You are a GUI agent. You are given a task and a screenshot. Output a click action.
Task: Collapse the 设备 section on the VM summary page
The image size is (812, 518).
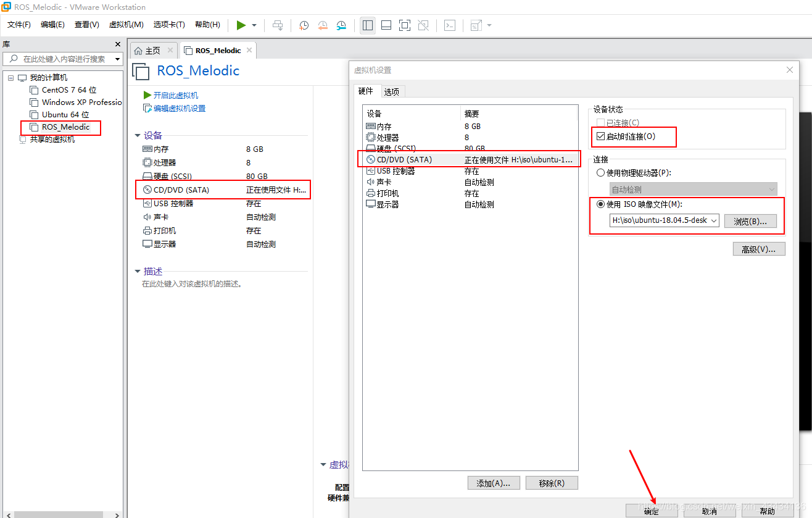(x=138, y=136)
